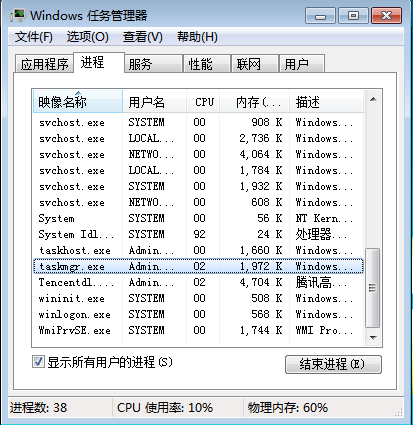
Task: Click the process list scrollbar thumb
Action: (373, 288)
